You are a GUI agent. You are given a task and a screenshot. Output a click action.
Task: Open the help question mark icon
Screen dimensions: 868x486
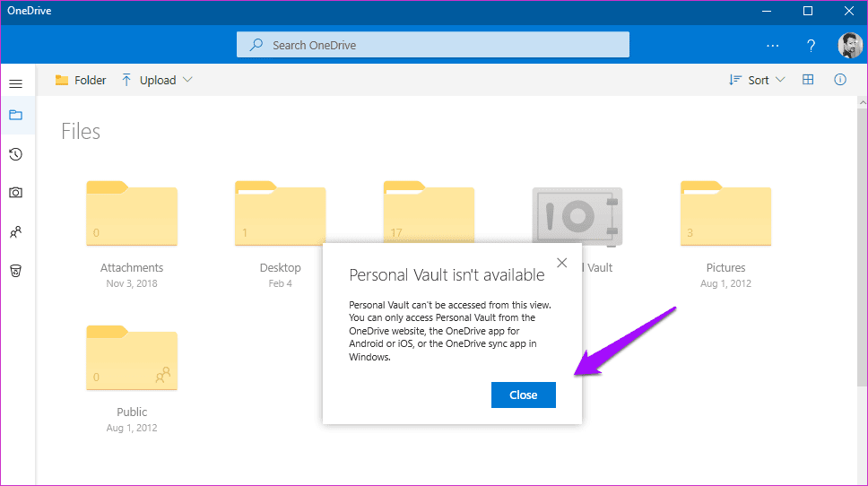[x=811, y=46]
